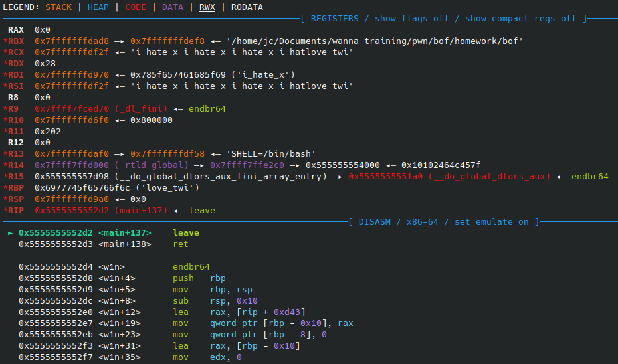Click the R9 _dl_fini address
The image size is (618, 364).
[x=101, y=109]
